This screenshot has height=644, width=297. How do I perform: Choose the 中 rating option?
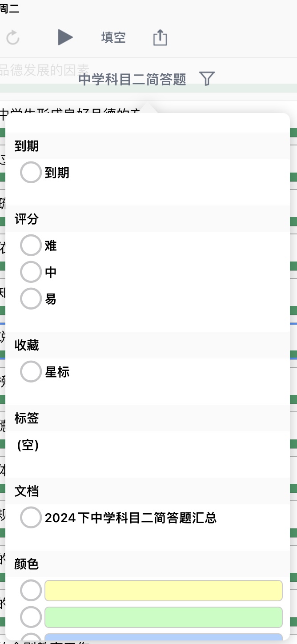(x=31, y=272)
